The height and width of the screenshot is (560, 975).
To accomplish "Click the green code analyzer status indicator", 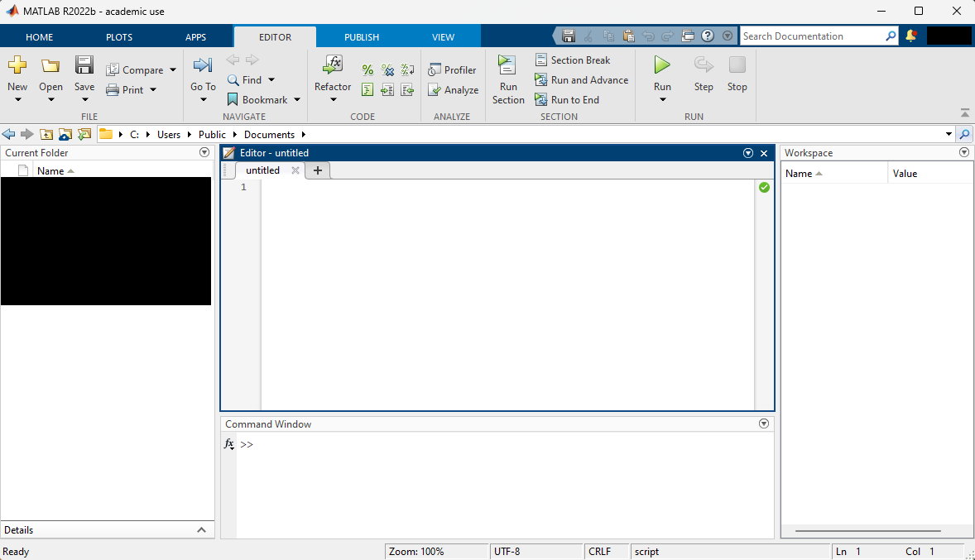I will 764,187.
